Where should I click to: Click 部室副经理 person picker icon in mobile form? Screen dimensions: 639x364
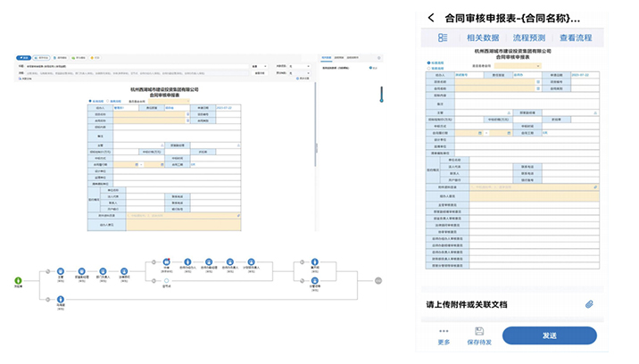pyautogui.click(x=595, y=113)
